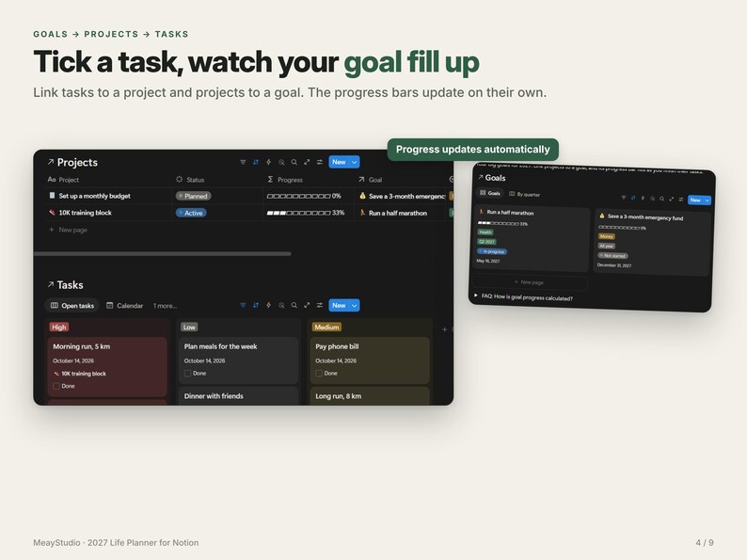This screenshot has height=560, width=747.
Task: Open automations lightning icon in Projects toolbar
Action: click(269, 162)
